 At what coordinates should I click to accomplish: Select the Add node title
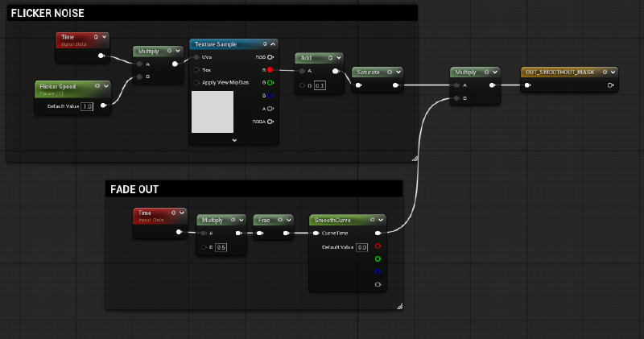(x=308, y=58)
